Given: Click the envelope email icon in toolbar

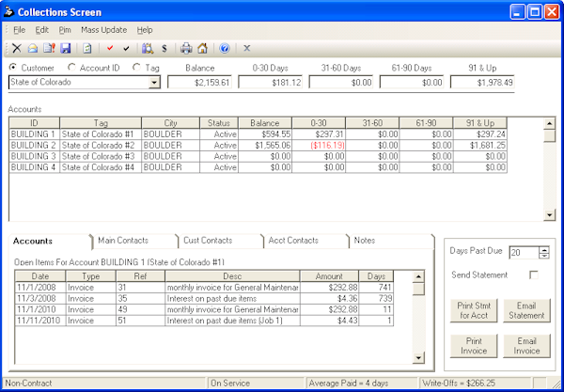Looking at the screenshot, I should pyautogui.click(x=33, y=48).
